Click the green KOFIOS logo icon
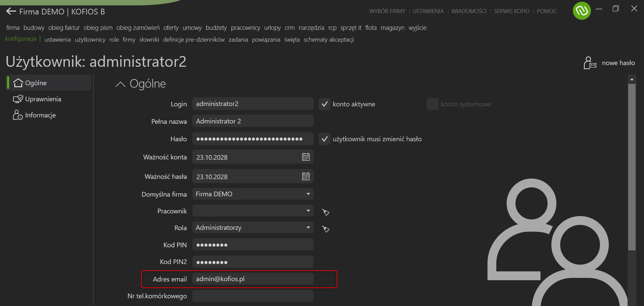Viewport: 644px width, 306px height. (582, 11)
